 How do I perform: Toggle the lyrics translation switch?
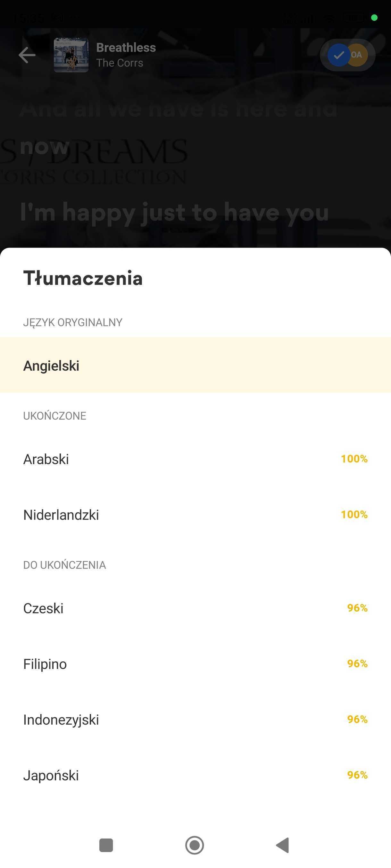click(347, 55)
